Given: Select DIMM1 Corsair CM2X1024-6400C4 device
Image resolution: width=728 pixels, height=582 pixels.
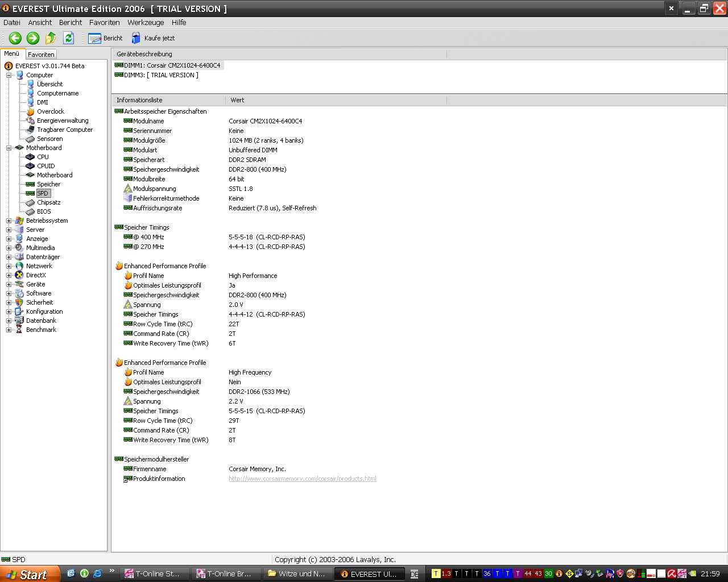Looking at the screenshot, I should 168,65.
